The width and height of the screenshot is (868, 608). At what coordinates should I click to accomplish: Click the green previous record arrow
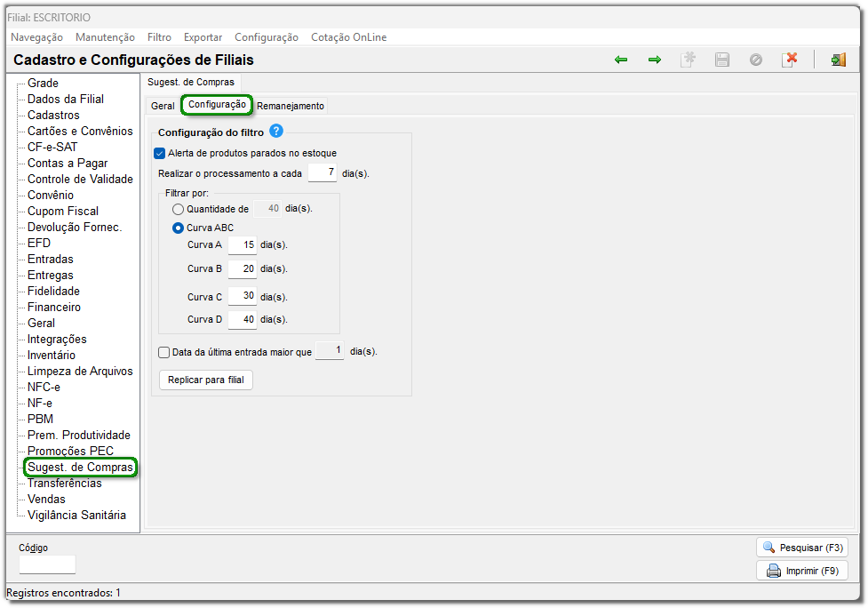[x=621, y=60]
